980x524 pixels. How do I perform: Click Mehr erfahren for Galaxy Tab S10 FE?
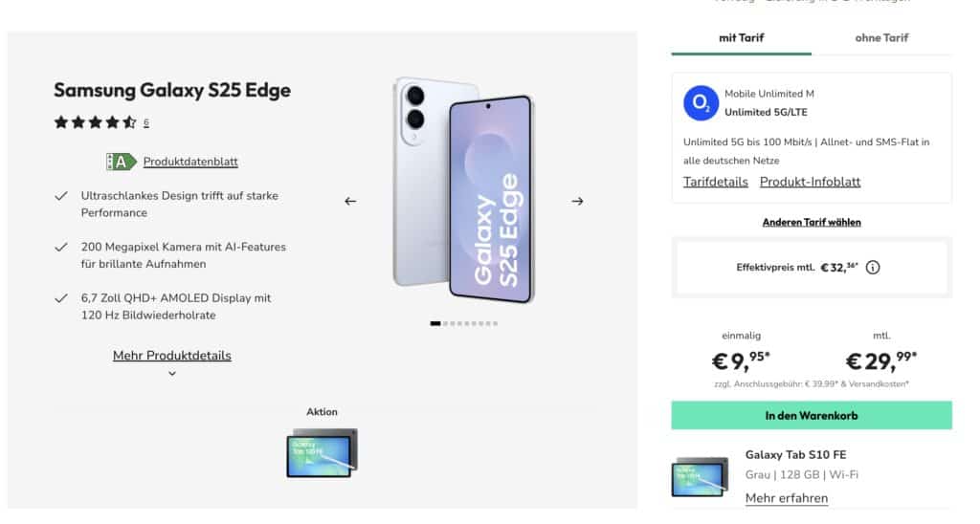[787, 498]
